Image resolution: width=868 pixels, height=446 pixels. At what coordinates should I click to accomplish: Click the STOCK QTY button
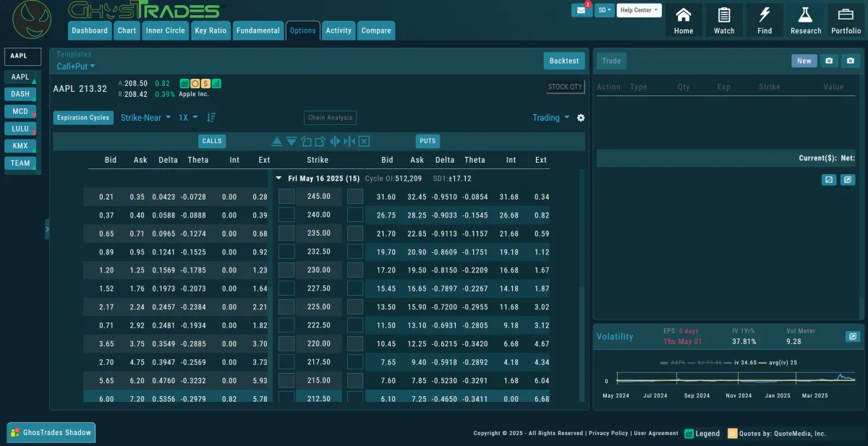pos(566,87)
